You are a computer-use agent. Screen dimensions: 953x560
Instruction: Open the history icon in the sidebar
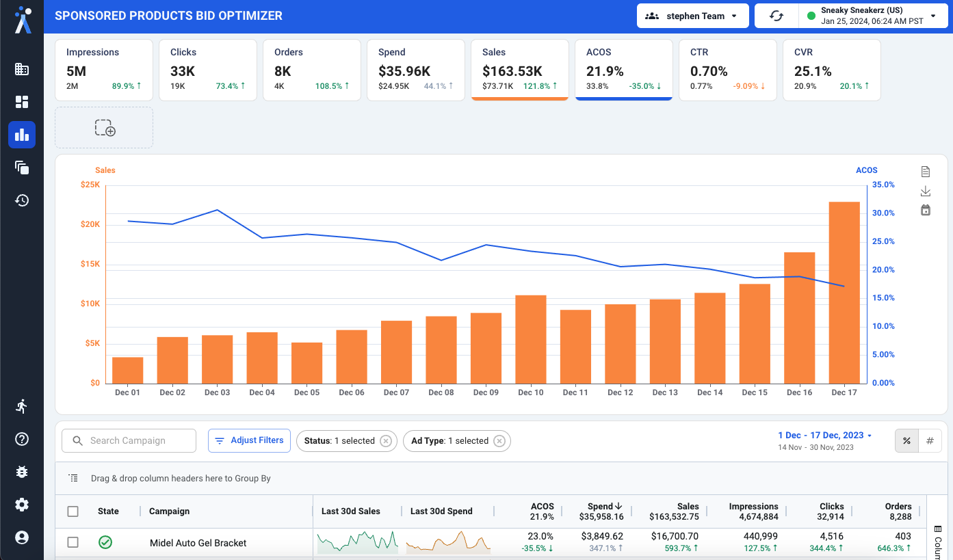tap(22, 200)
